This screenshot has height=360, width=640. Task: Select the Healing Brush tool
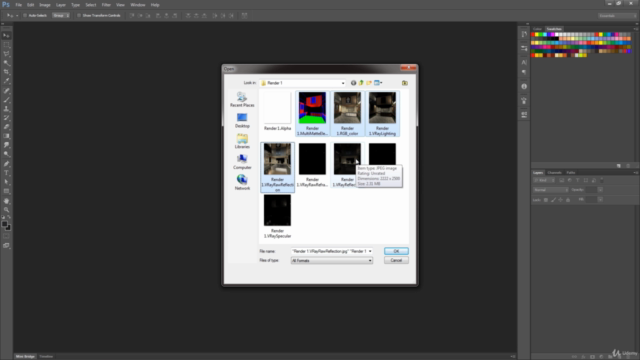[x=6, y=91]
